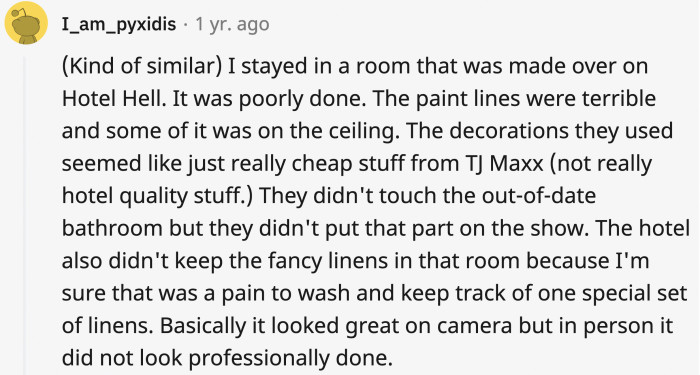700x375 pixels.
Task: Click the phrase '(Kind of similar)'
Action: (142, 67)
